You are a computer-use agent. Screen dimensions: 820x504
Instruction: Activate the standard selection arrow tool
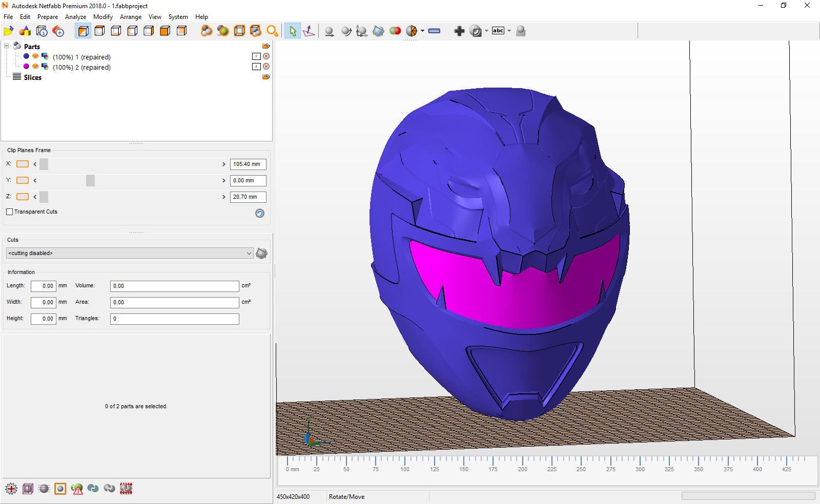point(293,31)
